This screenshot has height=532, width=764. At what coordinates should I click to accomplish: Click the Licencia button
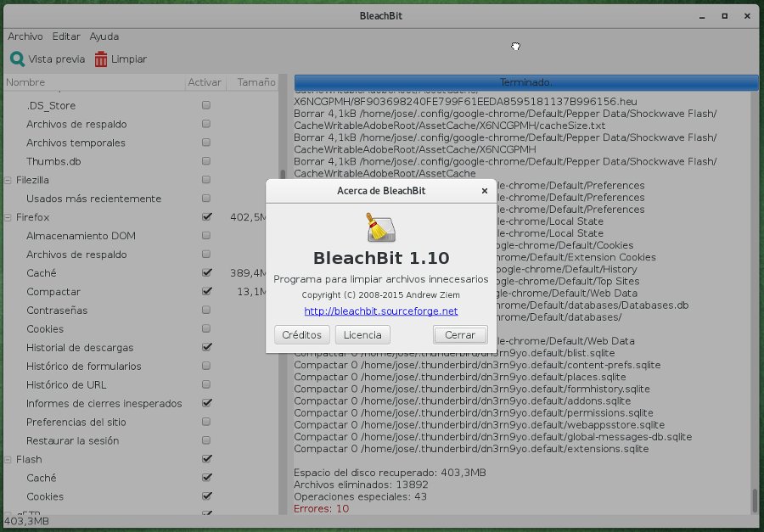pyautogui.click(x=362, y=334)
